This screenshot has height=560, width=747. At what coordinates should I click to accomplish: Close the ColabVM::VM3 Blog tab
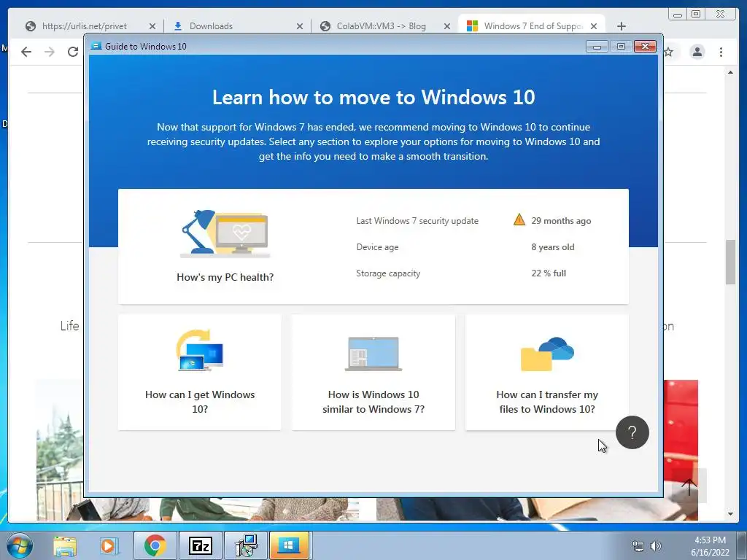click(447, 26)
